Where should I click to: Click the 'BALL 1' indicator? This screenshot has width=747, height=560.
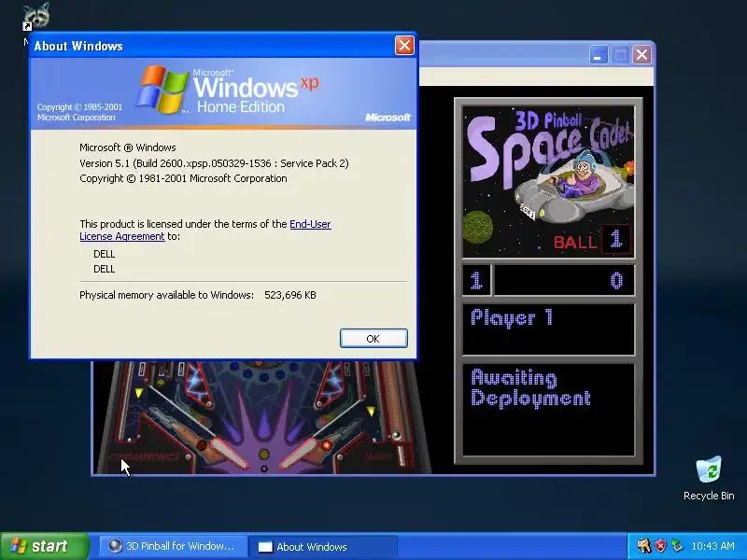(x=592, y=240)
